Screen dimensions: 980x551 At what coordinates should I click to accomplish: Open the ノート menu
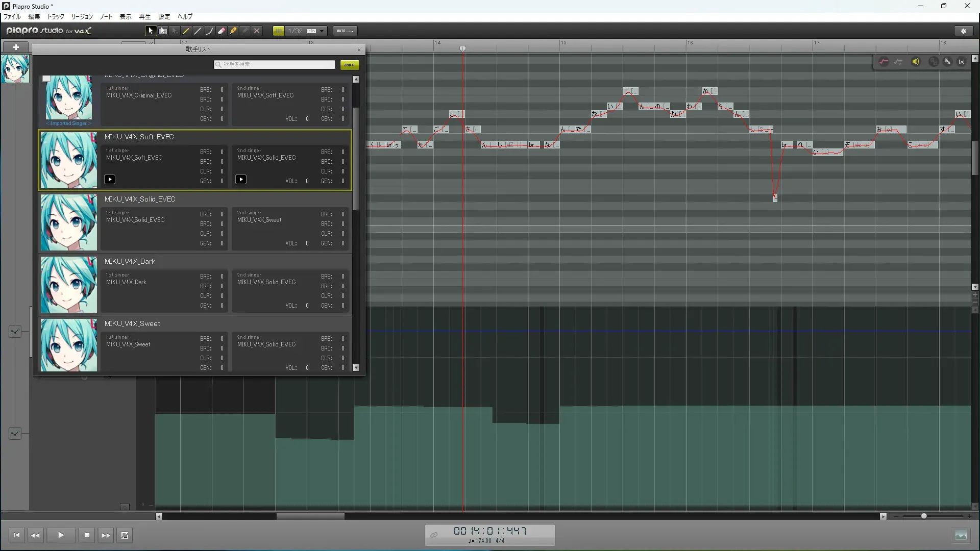pos(106,17)
